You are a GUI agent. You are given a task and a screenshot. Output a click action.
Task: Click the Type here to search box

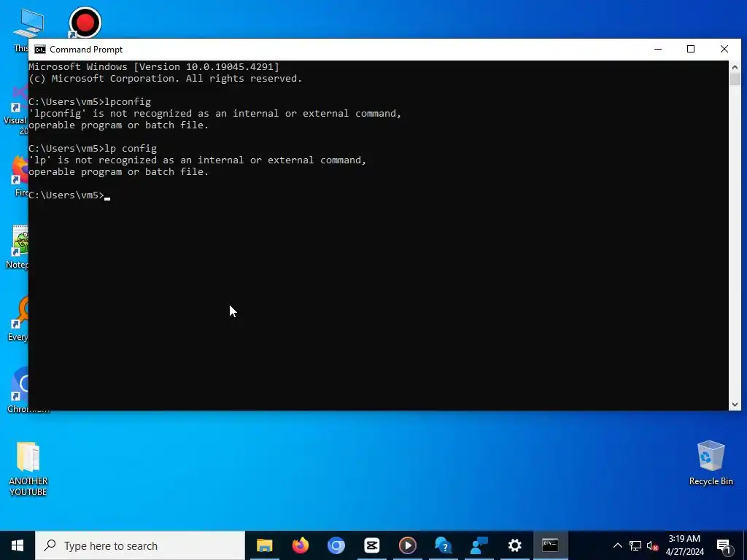[140, 545]
